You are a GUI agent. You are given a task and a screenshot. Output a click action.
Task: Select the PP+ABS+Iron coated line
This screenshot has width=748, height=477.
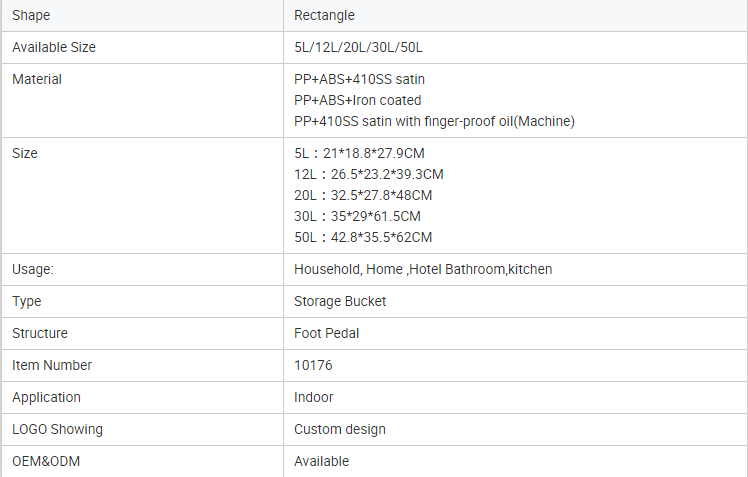pos(357,100)
